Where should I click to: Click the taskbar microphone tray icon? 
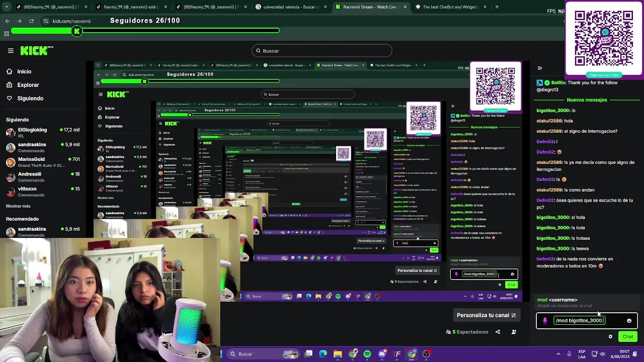pyautogui.click(x=569, y=354)
